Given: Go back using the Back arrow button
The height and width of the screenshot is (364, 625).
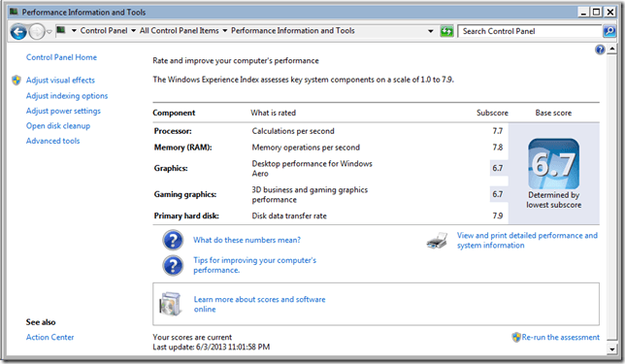Looking at the screenshot, I should pyautogui.click(x=18, y=31).
